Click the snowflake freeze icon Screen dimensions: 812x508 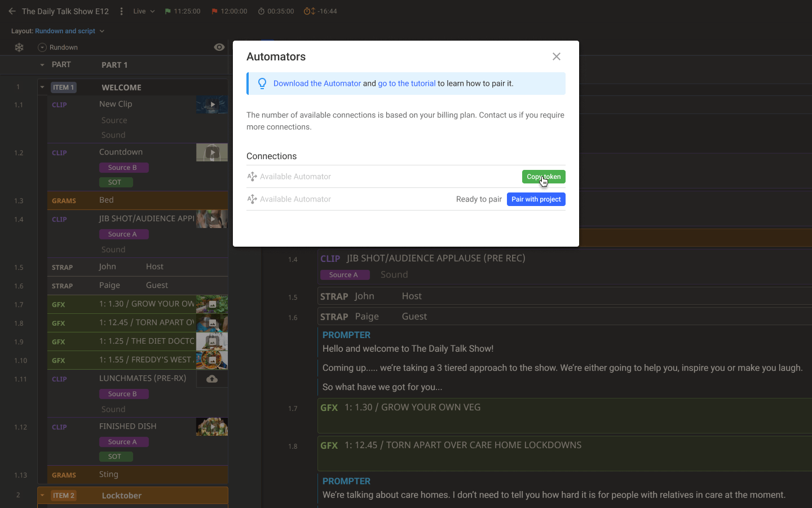19,47
